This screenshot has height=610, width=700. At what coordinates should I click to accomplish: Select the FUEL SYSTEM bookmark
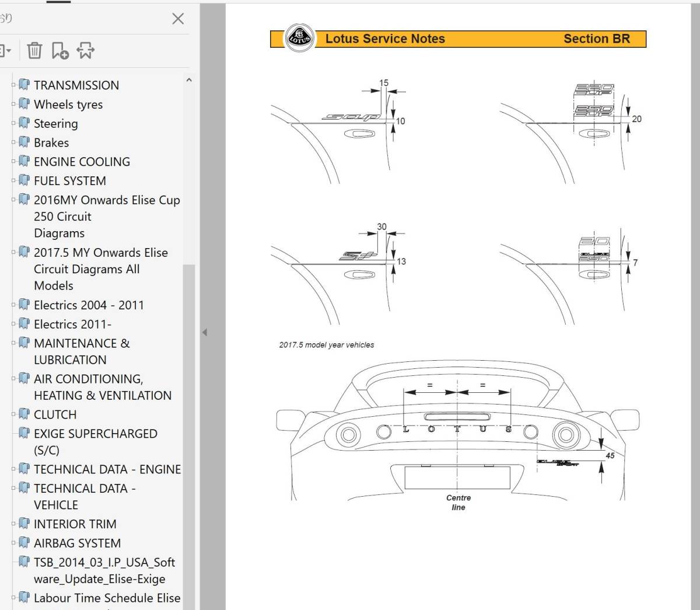click(70, 181)
